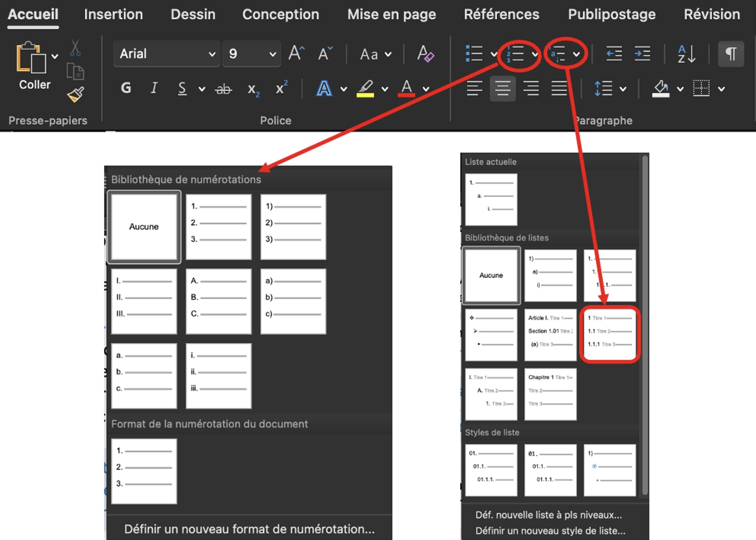Increase paragraph indent
Viewport: 756px width, 540px height.
tap(642, 54)
